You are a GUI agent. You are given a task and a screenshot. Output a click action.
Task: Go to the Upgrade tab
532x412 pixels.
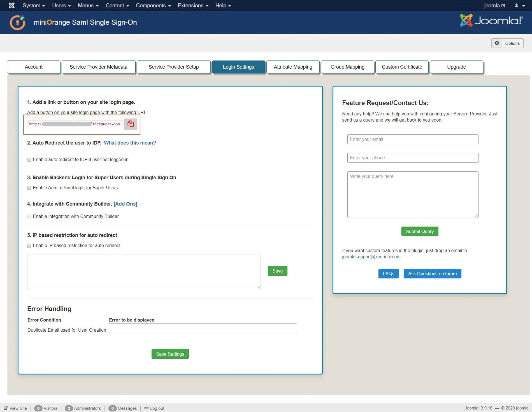point(457,67)
